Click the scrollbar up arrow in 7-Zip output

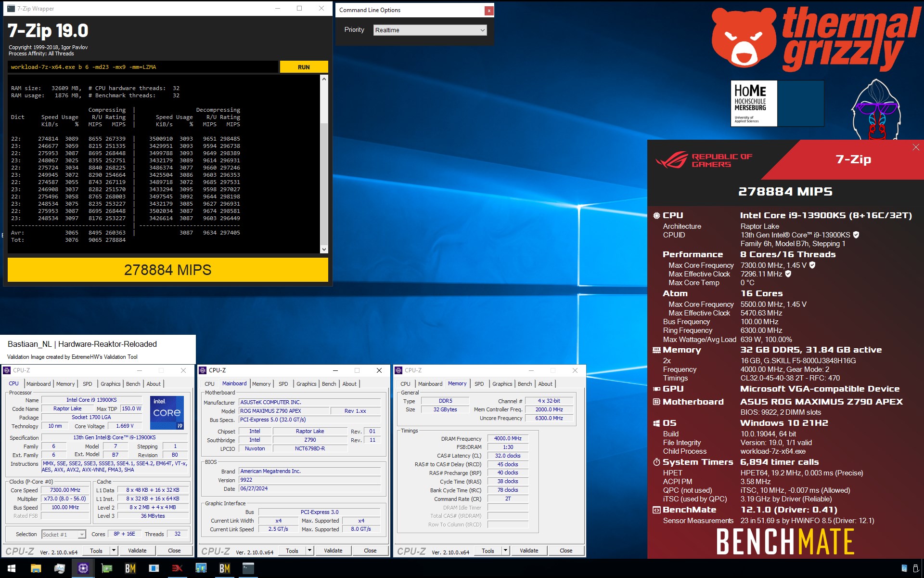click(324, 79)
